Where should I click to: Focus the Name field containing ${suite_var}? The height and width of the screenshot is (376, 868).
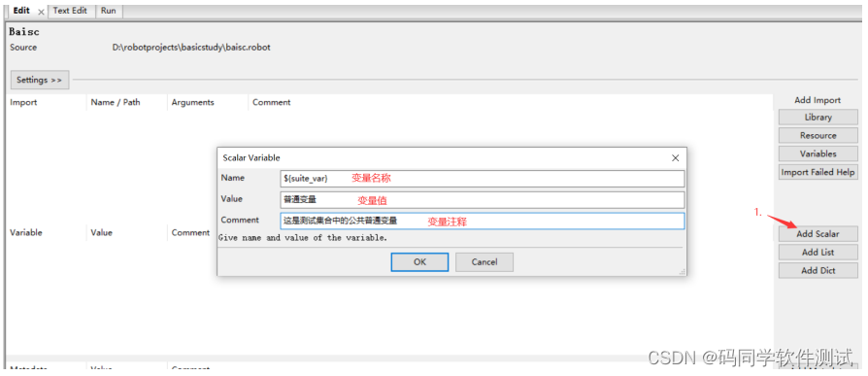coord(483,179)
